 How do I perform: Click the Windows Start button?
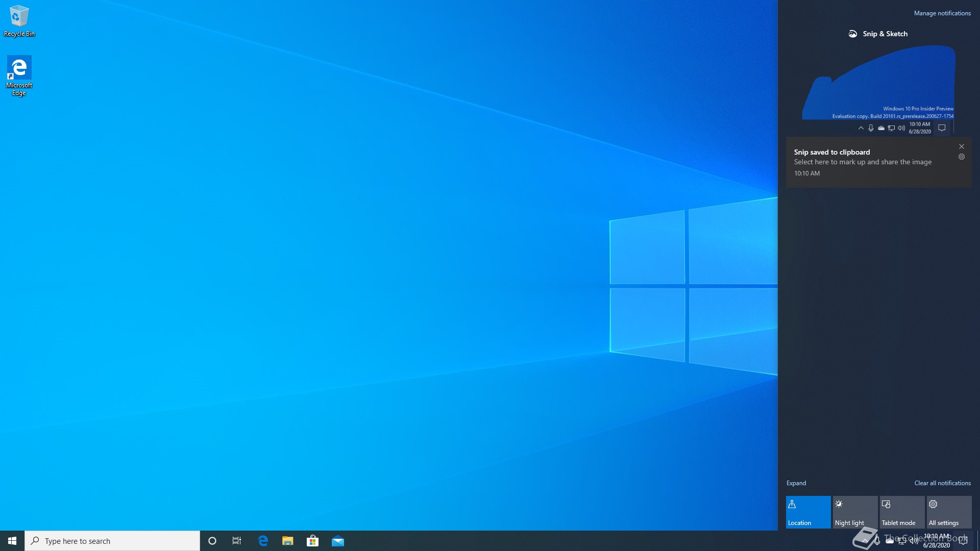point(12,541)
